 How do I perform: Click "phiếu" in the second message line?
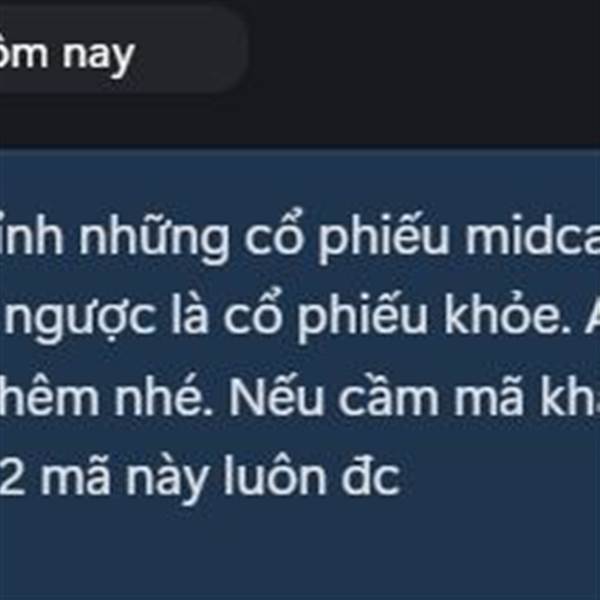362,318
